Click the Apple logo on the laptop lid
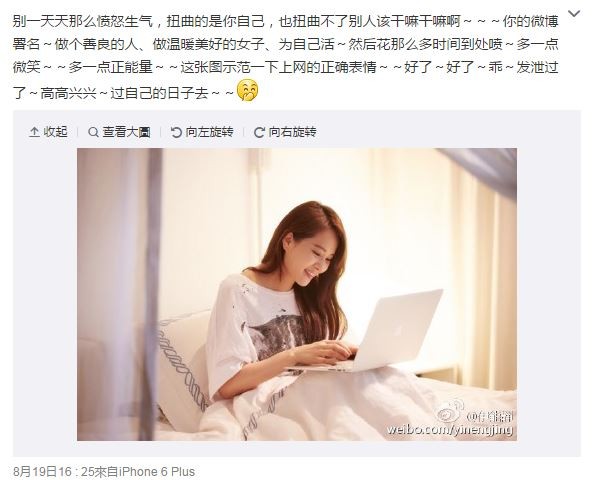 (x=398, y=331)
